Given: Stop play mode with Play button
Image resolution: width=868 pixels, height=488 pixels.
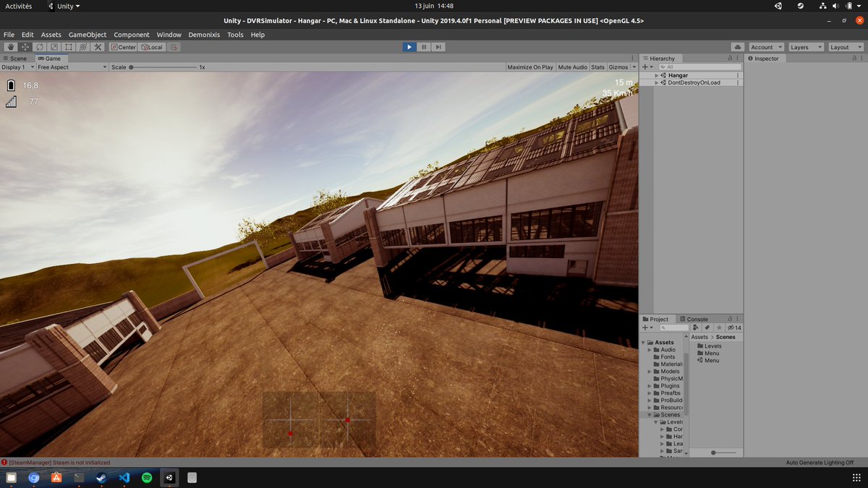Looking at the screenshot, I should pyautogui.click(x=409, y=47).
